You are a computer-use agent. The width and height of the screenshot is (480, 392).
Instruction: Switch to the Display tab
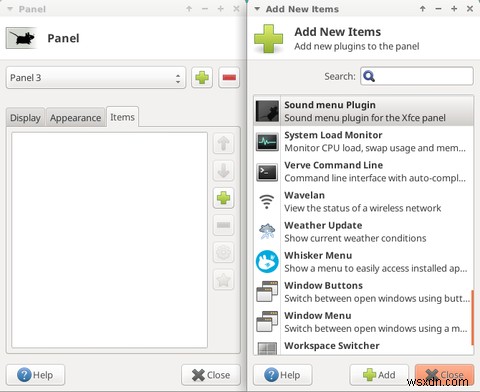25,118
